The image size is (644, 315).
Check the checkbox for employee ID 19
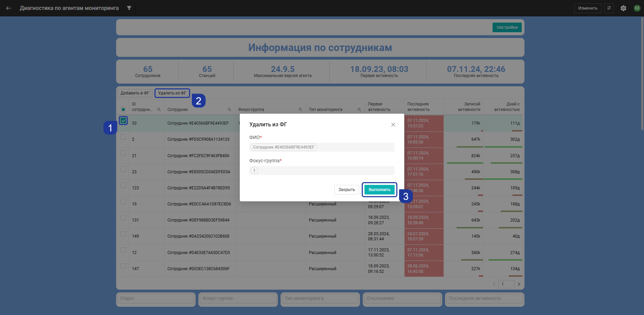[x=123, y=201]
